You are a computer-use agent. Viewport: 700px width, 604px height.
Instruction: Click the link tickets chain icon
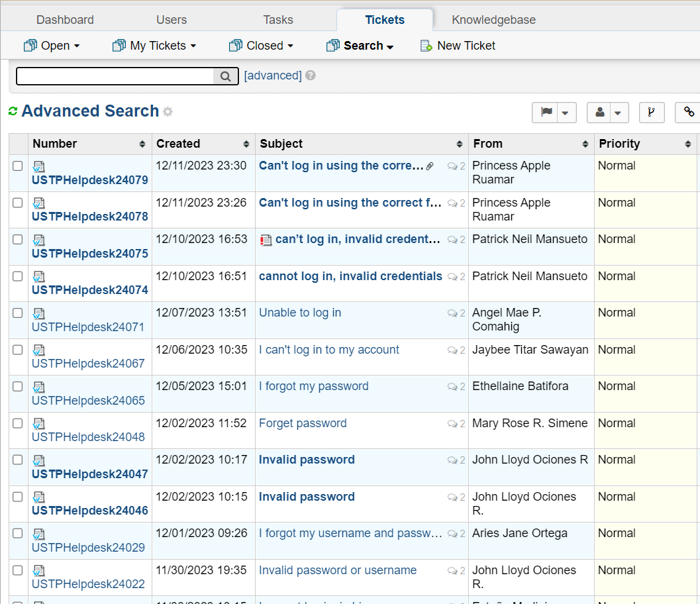(689, 113)
